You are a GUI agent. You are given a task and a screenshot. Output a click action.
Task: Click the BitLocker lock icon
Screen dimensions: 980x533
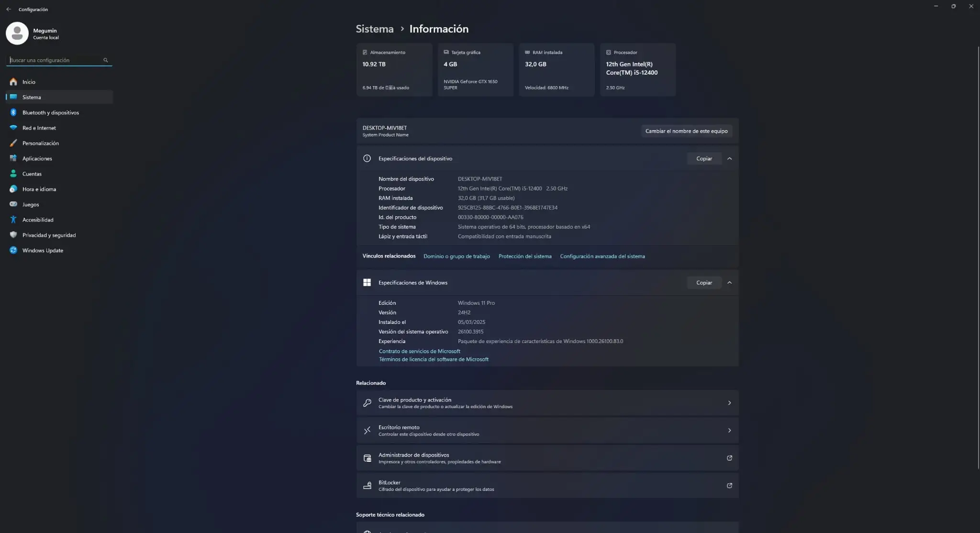pyautogui.click(x=367, y=486)
